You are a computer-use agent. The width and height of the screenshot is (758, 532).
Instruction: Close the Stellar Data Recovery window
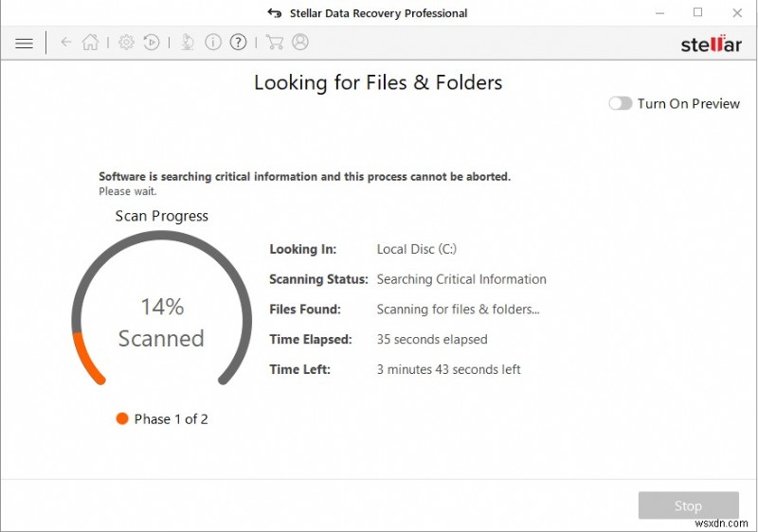(737, 13)
